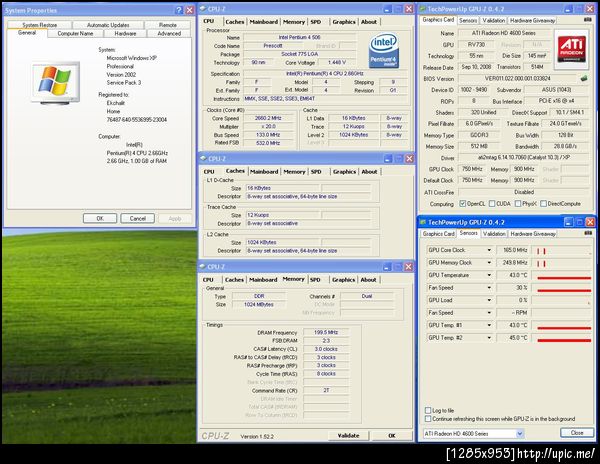Open the Hardware tab in System Properties
The width and height of the screenshot is (600, 464).
(125, 34)
